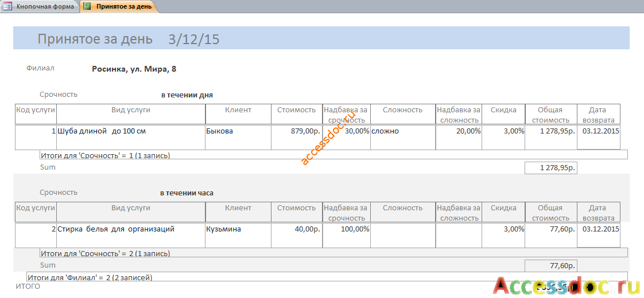
Task: Click the Филиал label
Action: coord(40,68)
